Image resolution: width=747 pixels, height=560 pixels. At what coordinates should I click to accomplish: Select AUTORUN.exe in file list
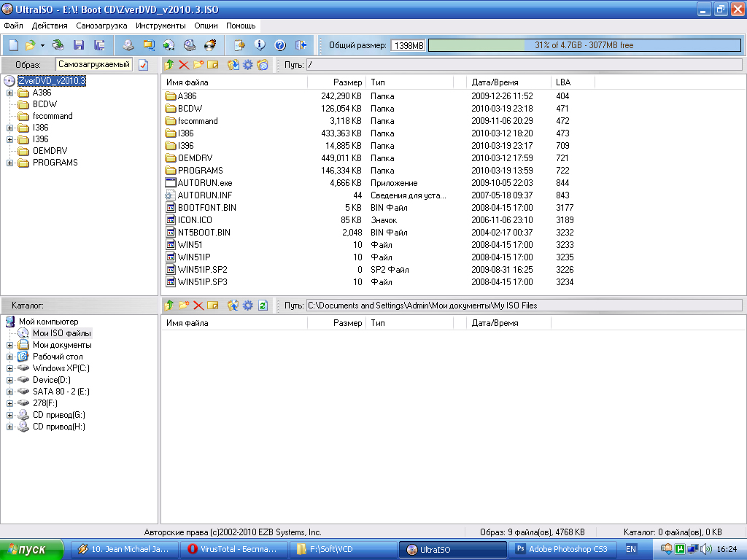tap(205, 183)
